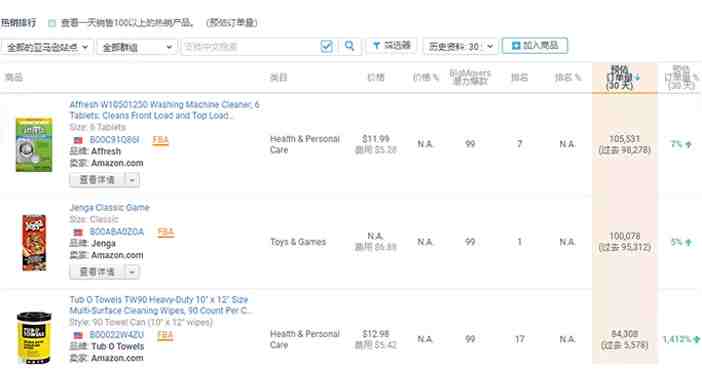Open the filter button with funnel icon

(x=392, y=46)
